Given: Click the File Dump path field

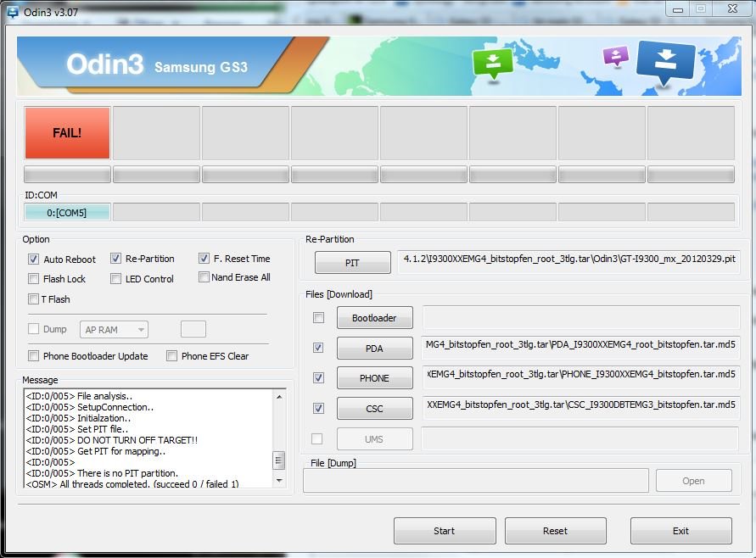Looking at the screenshot, I should (476, 481).
